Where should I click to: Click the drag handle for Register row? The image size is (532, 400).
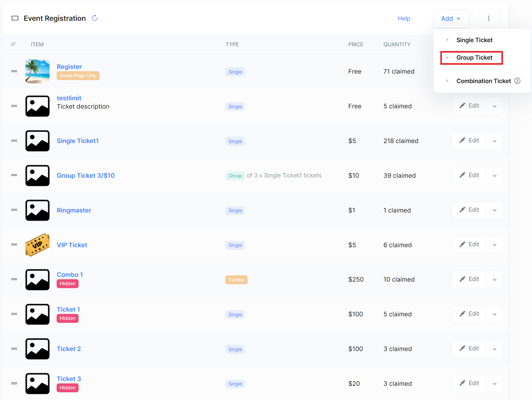pyautogui.click(x=14, y=71)
